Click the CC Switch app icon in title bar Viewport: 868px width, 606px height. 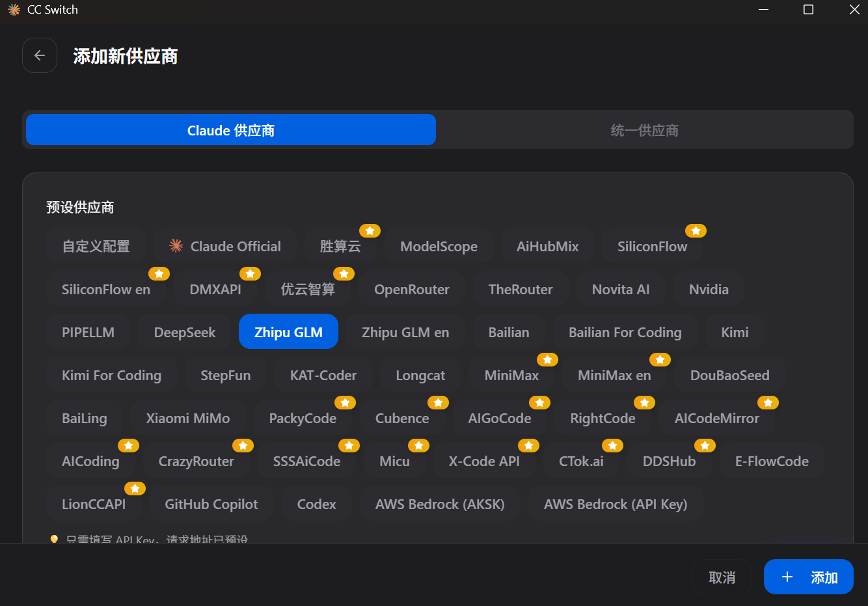[x=14, y=10]
